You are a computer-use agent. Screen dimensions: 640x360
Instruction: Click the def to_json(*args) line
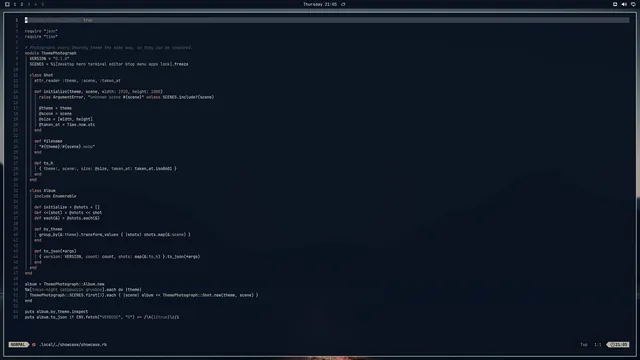(55, 251)
